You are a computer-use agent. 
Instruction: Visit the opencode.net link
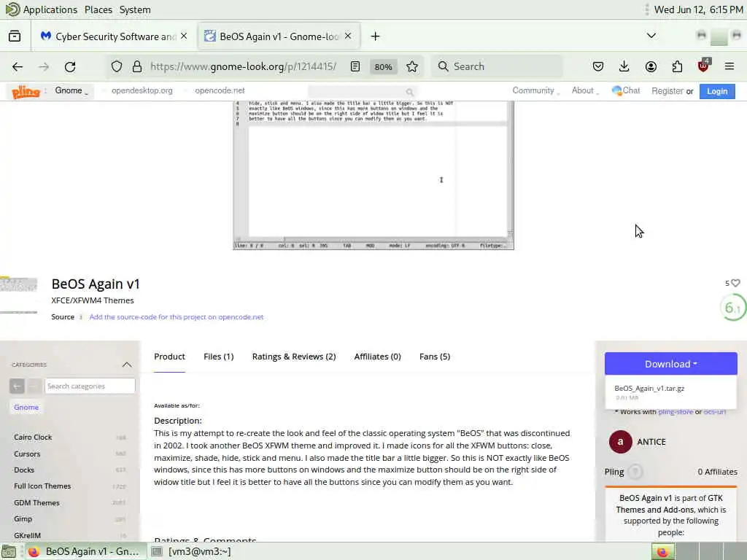click(220, 90)
